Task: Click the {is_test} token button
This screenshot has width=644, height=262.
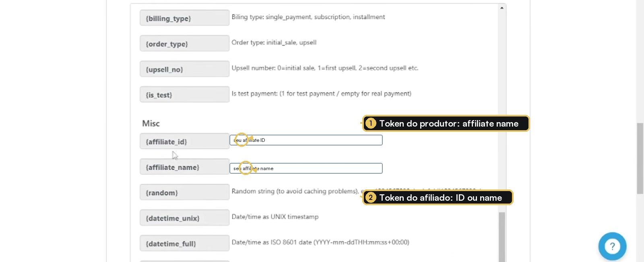Action: click(184, 94)
